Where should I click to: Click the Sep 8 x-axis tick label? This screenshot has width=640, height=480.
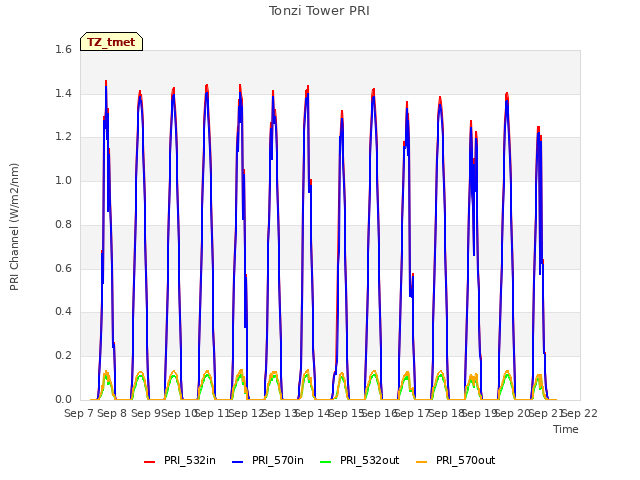point(112,413)
